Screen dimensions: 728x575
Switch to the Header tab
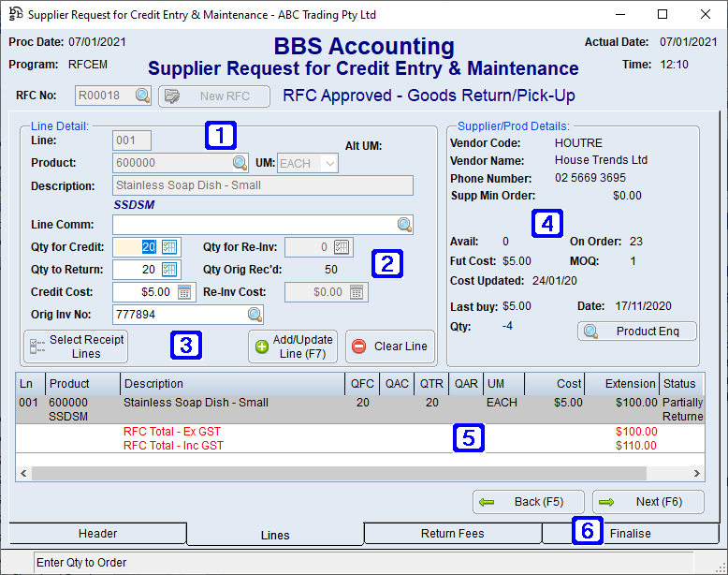(97, 533)
